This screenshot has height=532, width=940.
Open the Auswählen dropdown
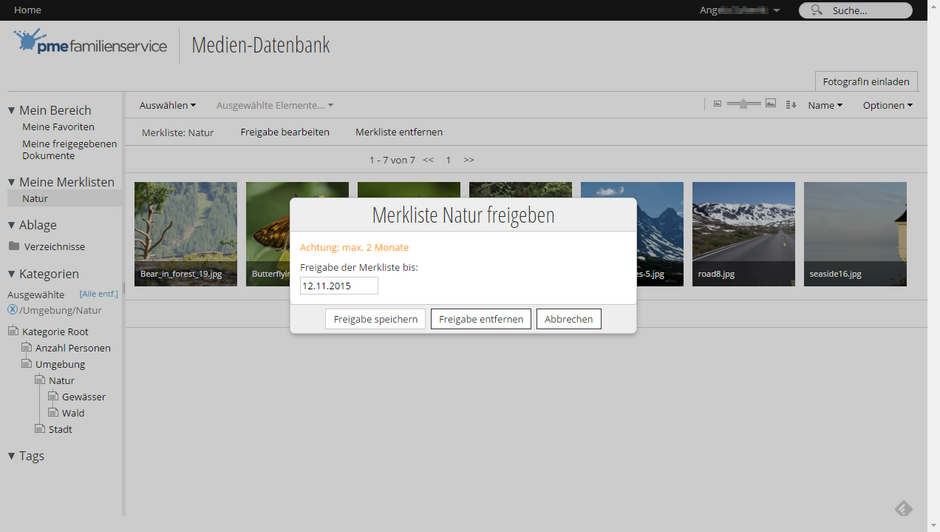[x=167, y=105]
